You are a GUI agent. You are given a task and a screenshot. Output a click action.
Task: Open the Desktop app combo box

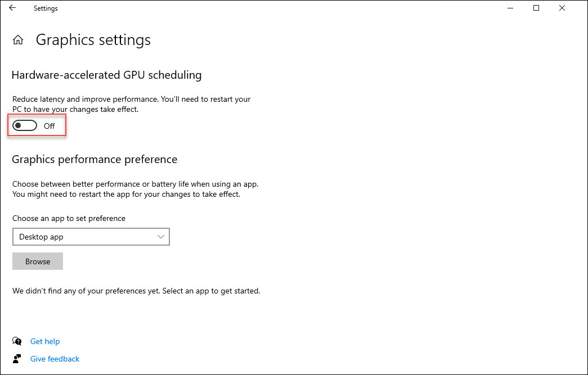pyautogui.click(x=91, y=237)
